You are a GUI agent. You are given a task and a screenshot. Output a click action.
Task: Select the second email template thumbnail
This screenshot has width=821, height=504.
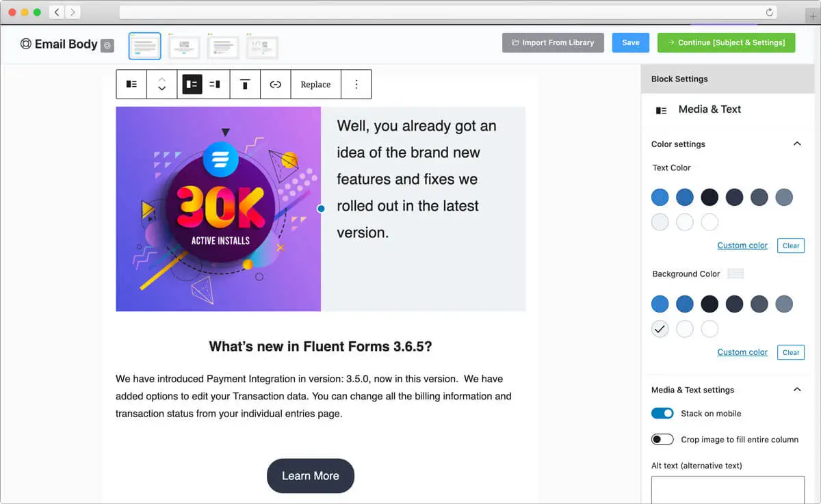coord(183,45)
